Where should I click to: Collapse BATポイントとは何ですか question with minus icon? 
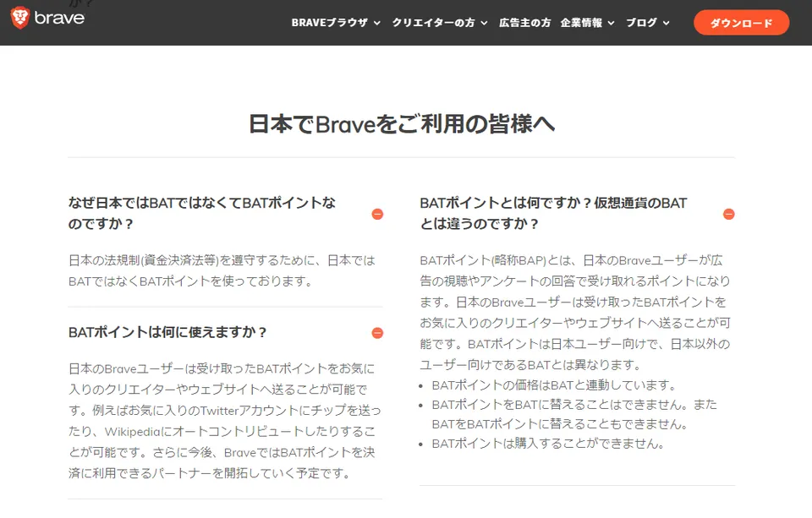point(728,214)
